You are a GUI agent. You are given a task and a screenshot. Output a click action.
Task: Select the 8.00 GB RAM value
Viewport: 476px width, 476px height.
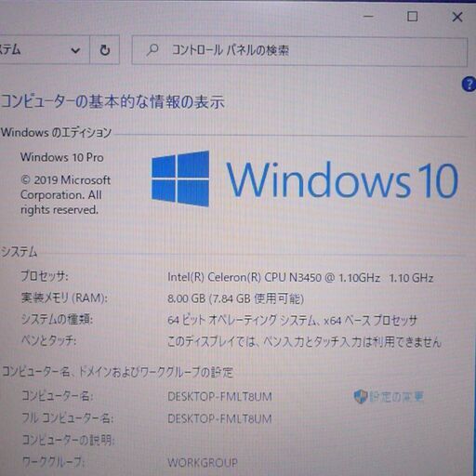tap(235, 298)
